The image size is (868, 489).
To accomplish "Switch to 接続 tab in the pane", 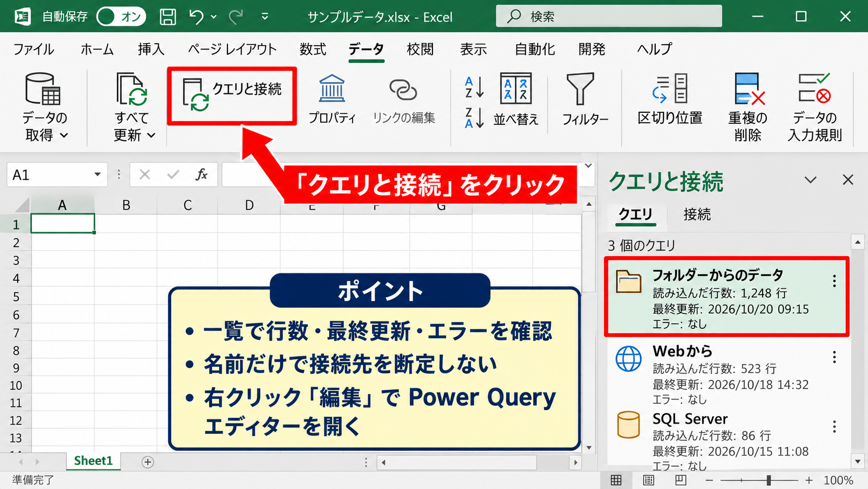I will (x=697, y=214).
